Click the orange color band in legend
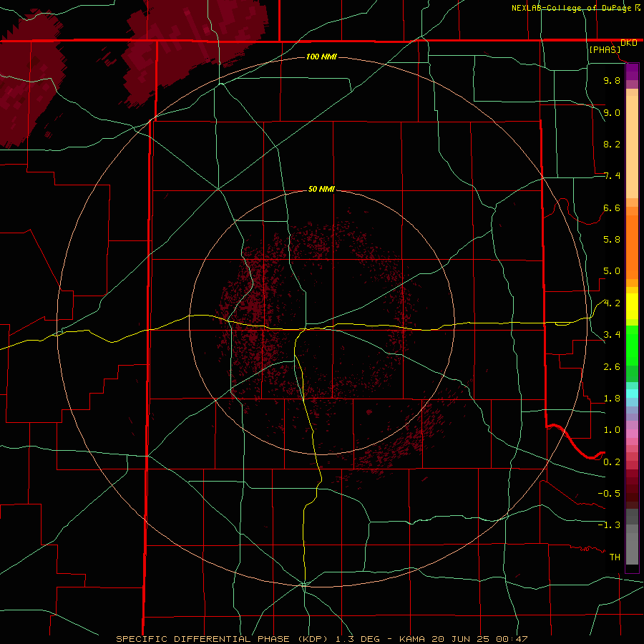This screenshot has width=644, height=644. pos(632,248)
